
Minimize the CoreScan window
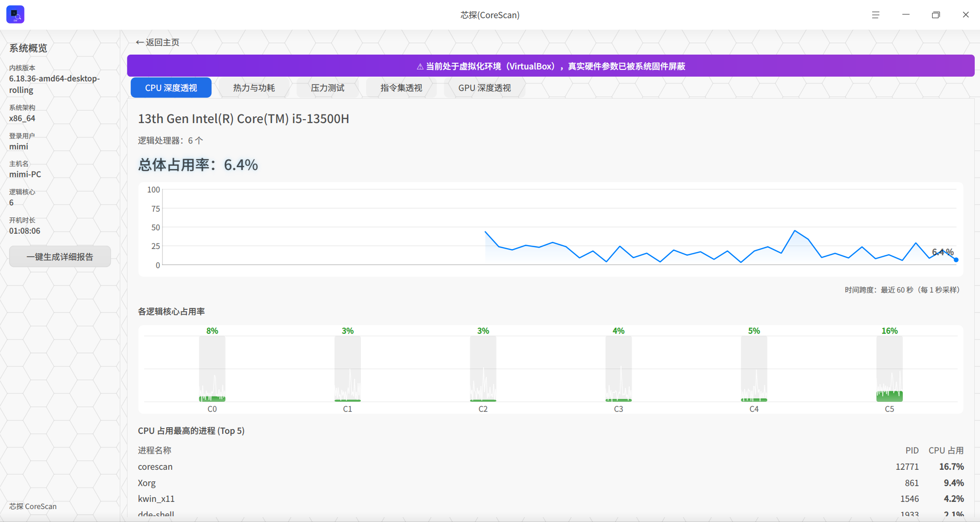[x=906, y=15]
